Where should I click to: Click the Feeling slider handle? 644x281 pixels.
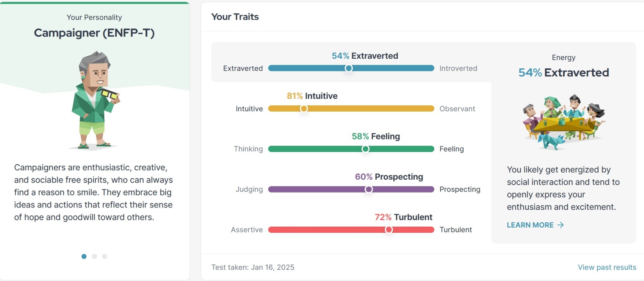(x=365, y=149)
